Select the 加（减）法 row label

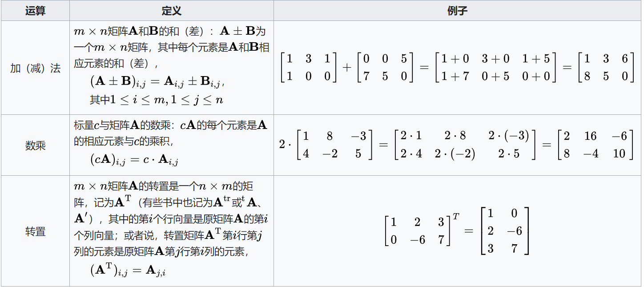[x=35, y=68]
